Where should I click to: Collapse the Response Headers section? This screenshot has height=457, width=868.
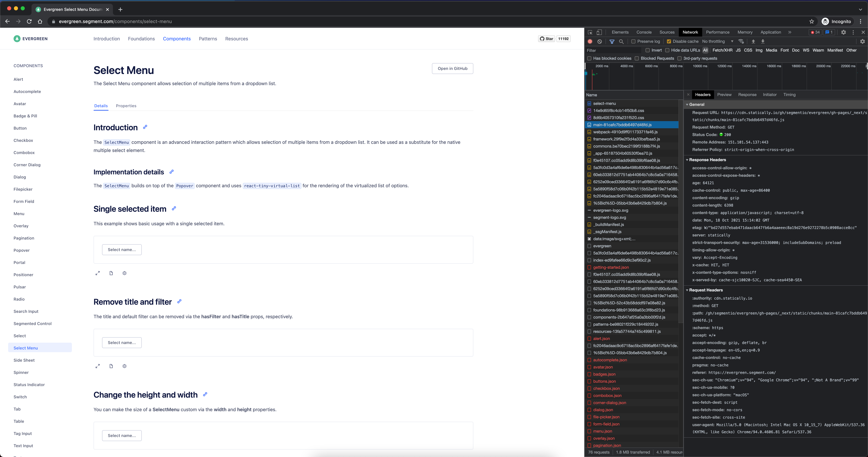[687, 159]
